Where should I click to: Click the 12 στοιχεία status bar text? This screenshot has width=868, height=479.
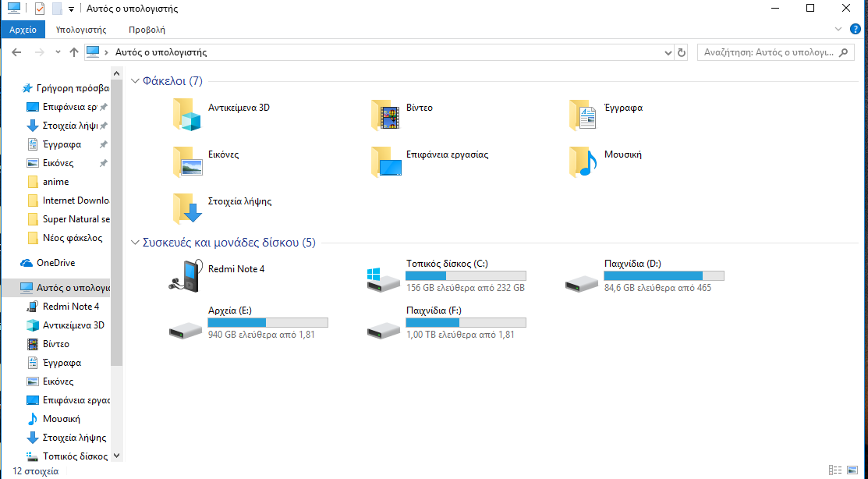click(x=35, y=471)
